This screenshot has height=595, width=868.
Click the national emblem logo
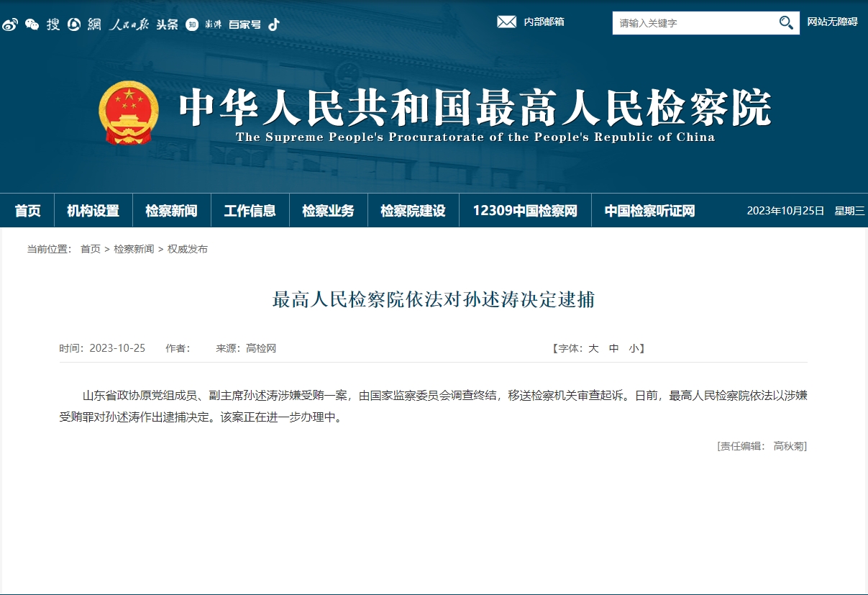click(129, 110)
